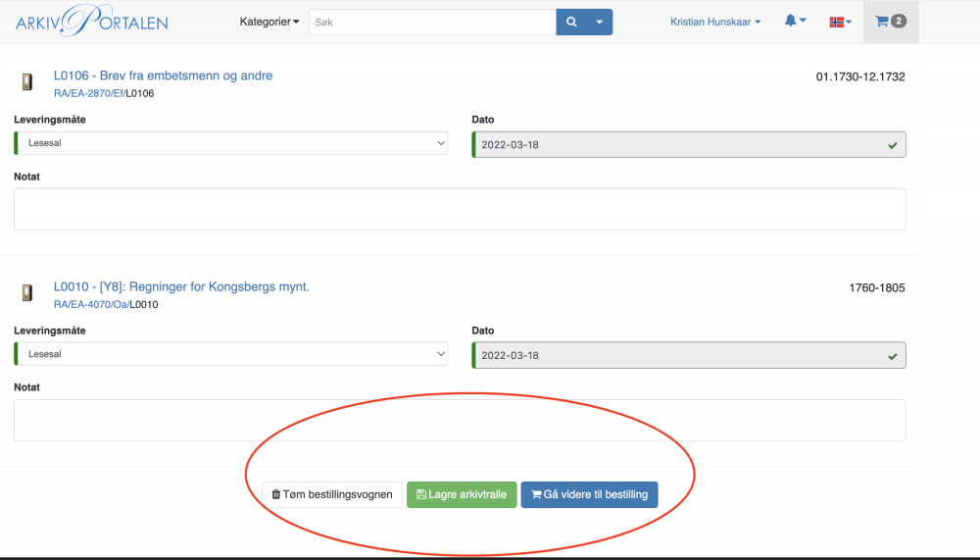Click the Tøm bestillingsvognen button
The width and height of the screenshot is (980, 560).
pos(332,494)
